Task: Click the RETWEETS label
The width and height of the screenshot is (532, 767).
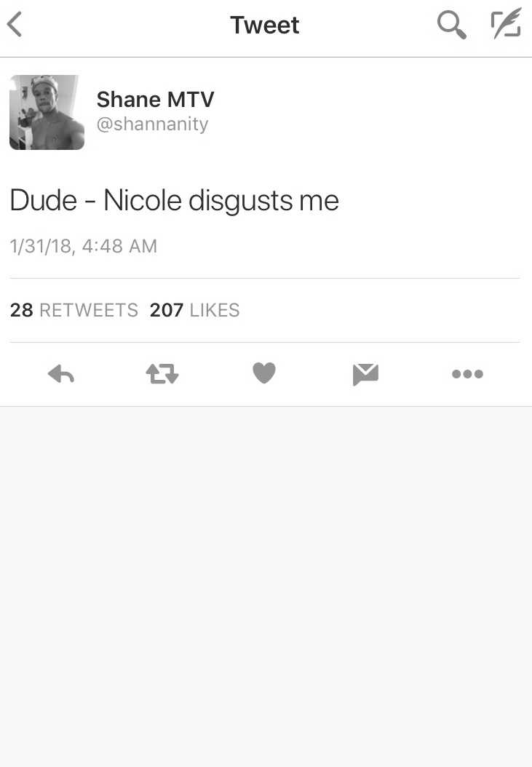Action: tap(89, 310)
